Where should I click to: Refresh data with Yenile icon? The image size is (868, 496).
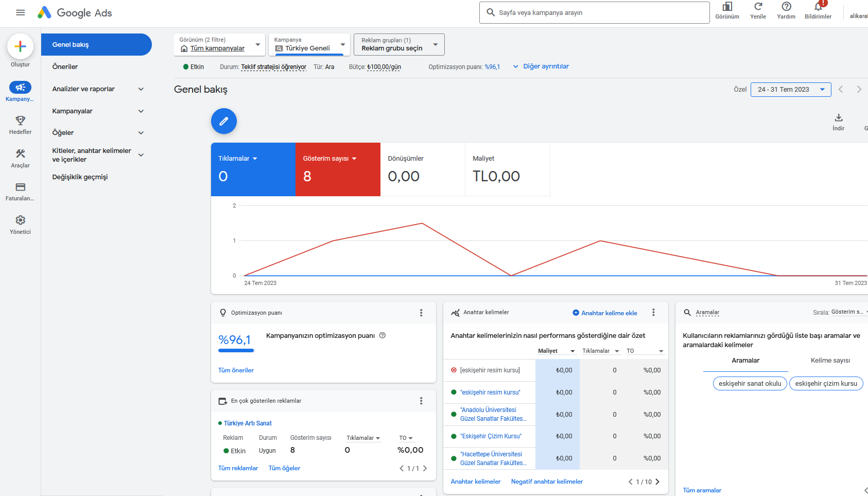pyautogui.click(x=758, y=7)
